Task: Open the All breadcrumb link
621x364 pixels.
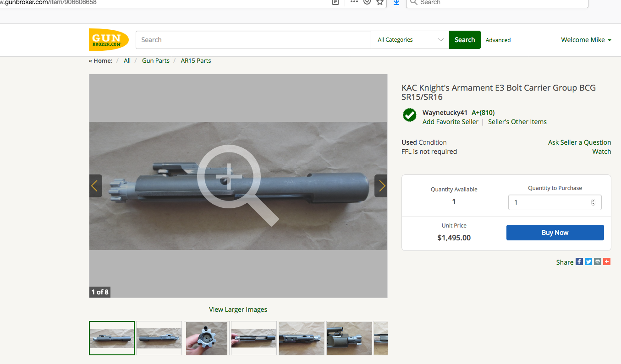Action: click(x=127, y=60)
